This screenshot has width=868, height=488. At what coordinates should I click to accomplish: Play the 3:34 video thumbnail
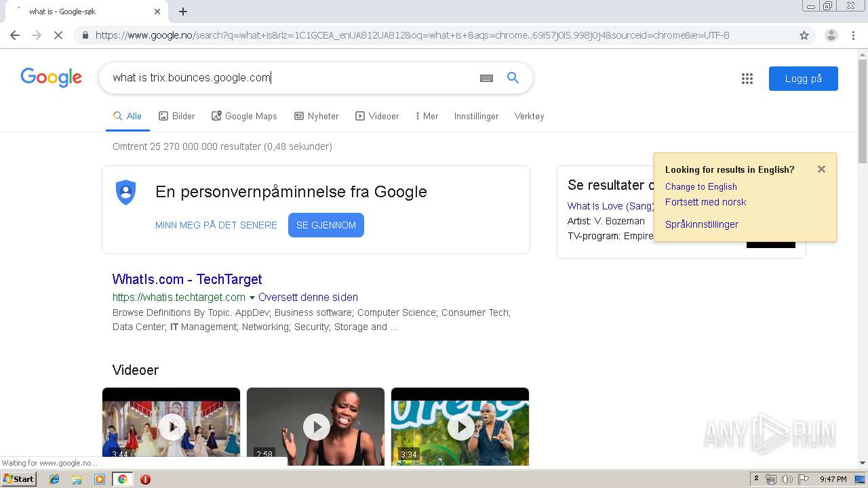460,426
